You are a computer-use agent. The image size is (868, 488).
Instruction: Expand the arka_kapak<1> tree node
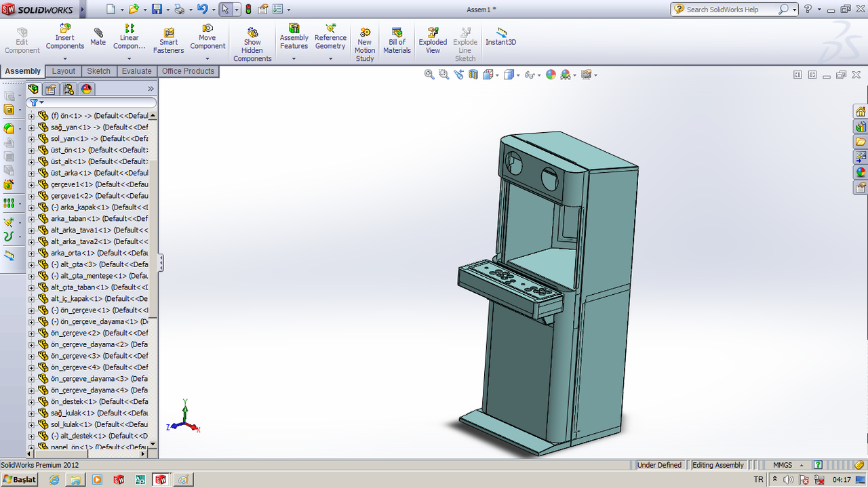pyautogui.click(x=31, y=207)
